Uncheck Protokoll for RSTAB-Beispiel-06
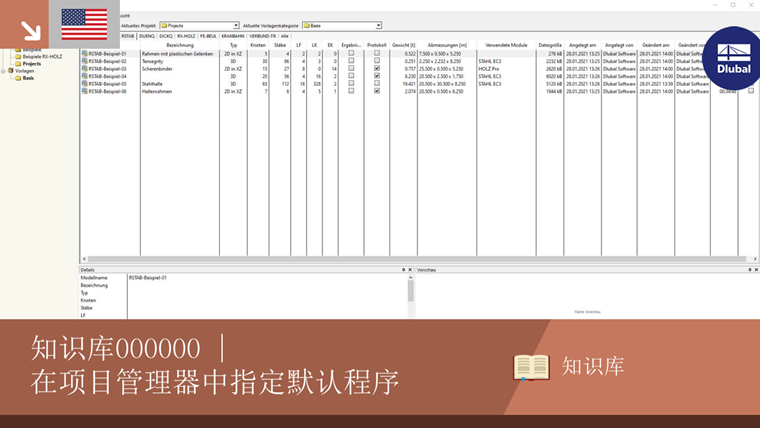 [377, 91]
